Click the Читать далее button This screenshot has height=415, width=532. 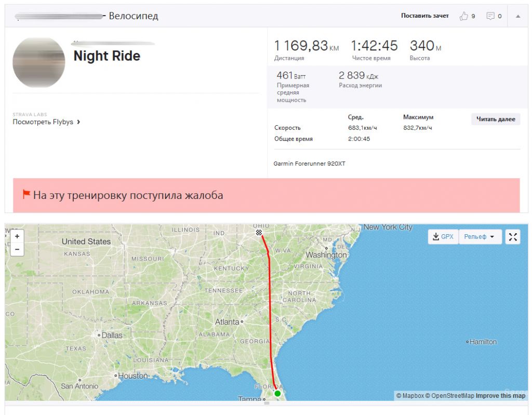pos(496,119)
